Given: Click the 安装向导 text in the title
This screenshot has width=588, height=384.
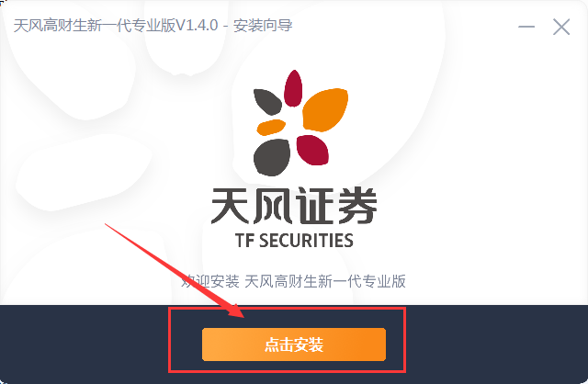Looking at the screenshot, I should click(263, 26).
